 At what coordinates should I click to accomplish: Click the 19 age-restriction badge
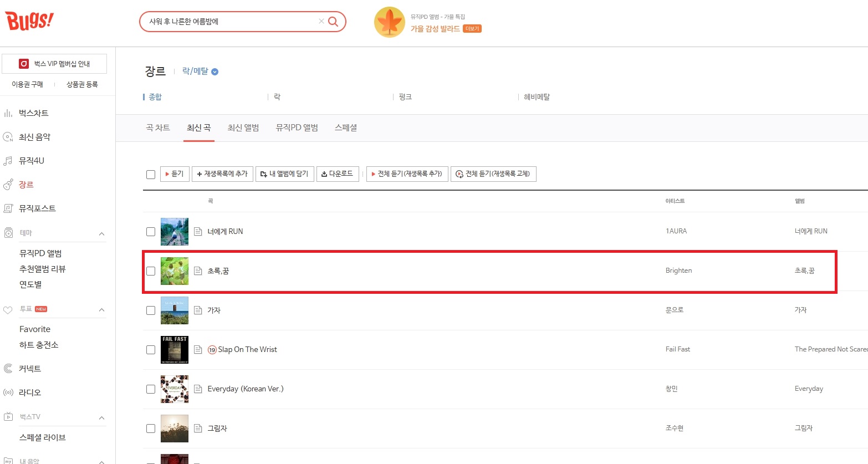pos(212,350)
